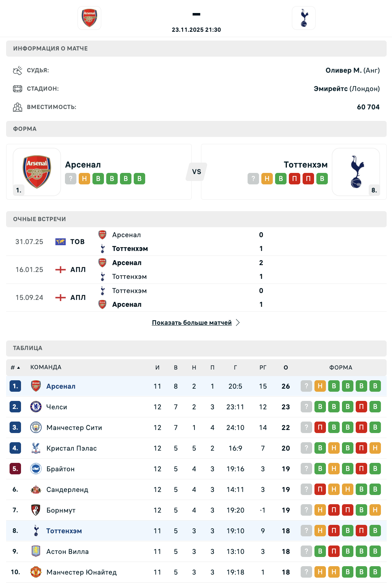Click the red 'П' badge in Челси's form row
This screenshot has width=392, height=583.
pos(361,407)
